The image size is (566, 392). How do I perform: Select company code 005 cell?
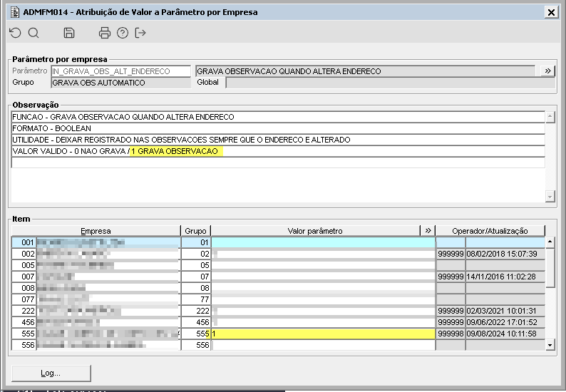click(24, 265)
